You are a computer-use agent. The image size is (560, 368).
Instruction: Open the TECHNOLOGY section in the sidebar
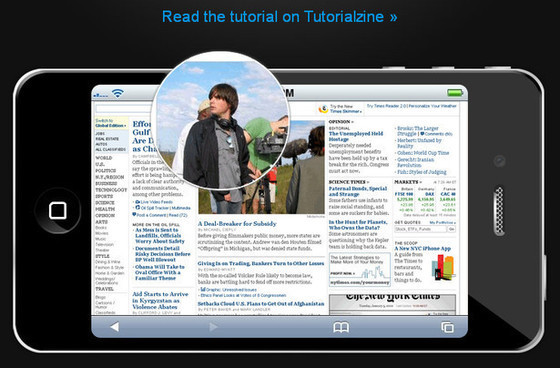[111, 190]
